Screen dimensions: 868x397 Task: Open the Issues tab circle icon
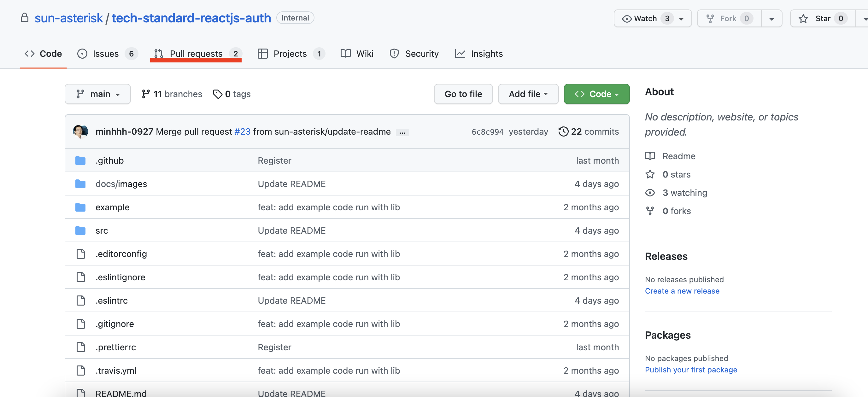[83, 54]
